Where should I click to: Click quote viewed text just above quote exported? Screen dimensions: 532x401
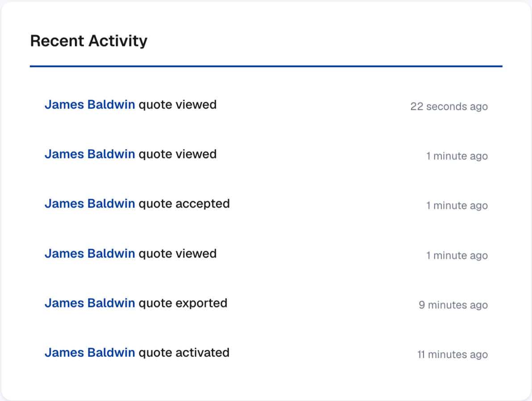point(178,253)
